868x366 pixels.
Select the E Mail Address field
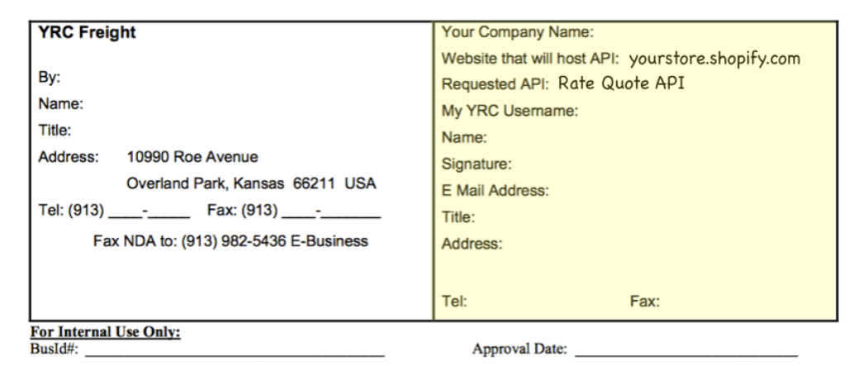(692, 191)
